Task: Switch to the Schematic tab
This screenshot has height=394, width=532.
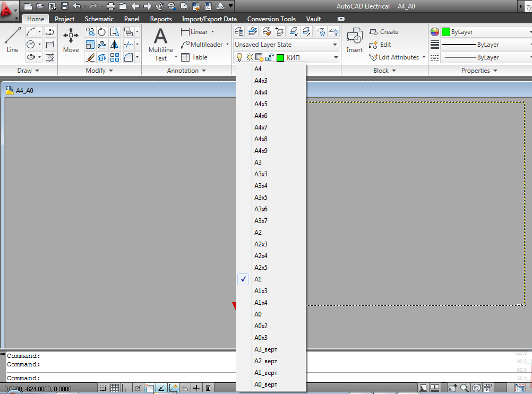Action: pos(99,19)
